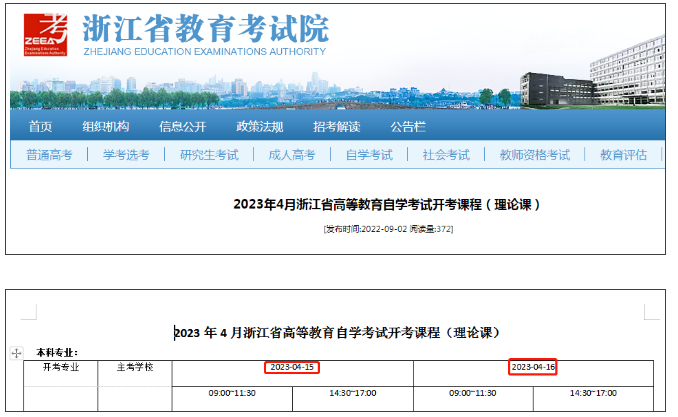Open the 公告栏 menu item
Image resolution: width=678 pixels, height=417 pixels.
(408, 126)
